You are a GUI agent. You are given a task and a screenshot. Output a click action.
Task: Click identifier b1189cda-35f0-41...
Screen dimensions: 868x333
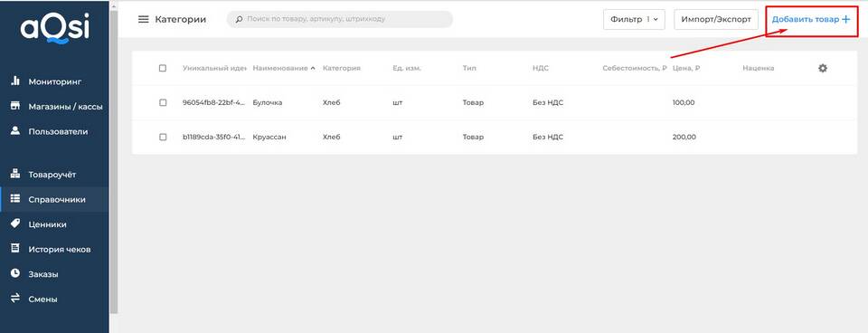click(x=213, y=137)
